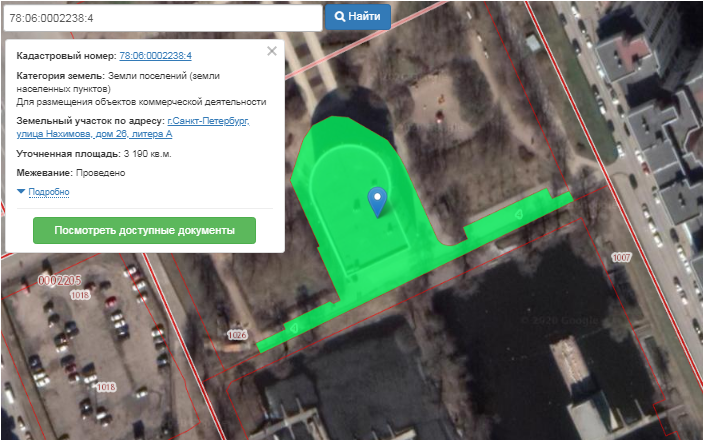Focus the cadastral number search field
704x441 pixels.
click(x=162, y=17)
